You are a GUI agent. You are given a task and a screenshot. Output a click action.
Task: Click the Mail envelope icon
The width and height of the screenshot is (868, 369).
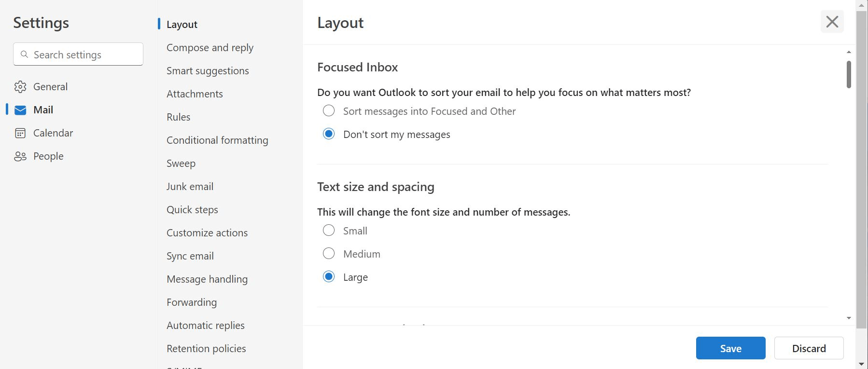[x=20, y=110]
